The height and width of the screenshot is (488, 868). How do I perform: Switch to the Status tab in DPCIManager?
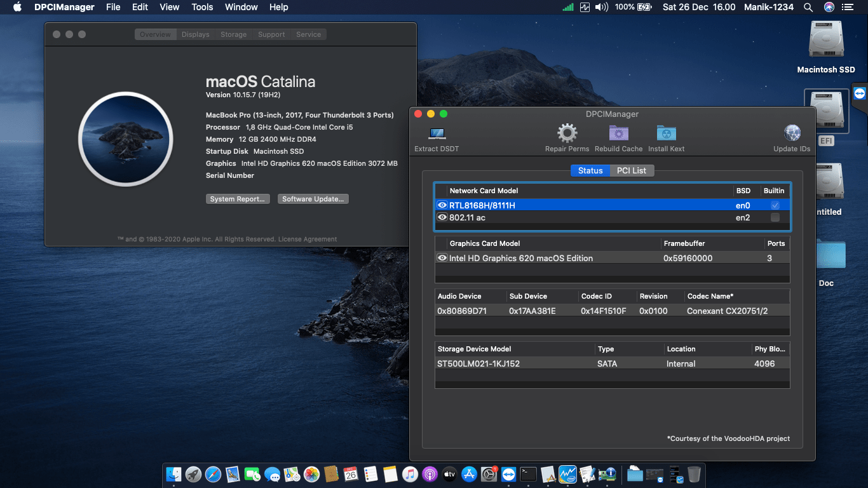tap(590, 170)
